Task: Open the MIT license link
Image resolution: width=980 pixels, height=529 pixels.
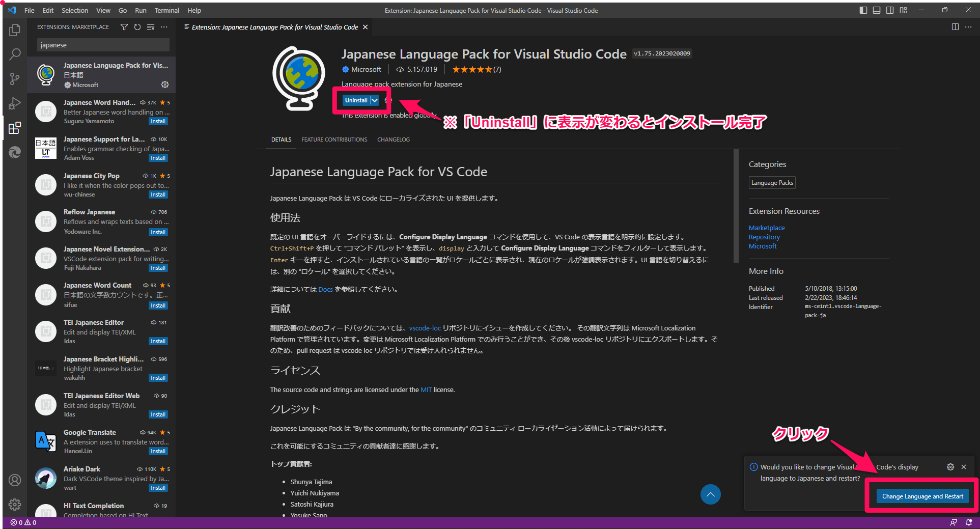Action: pos(426,389)
